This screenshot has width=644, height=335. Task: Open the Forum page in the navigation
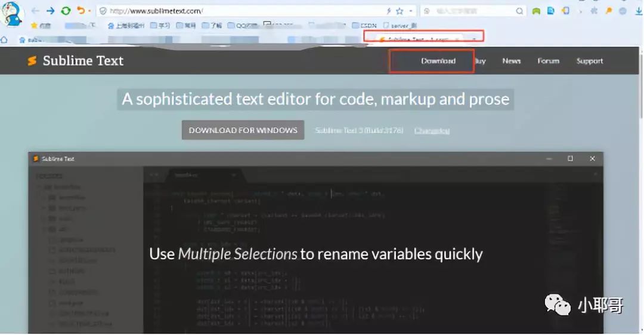(x=549, y=61)
